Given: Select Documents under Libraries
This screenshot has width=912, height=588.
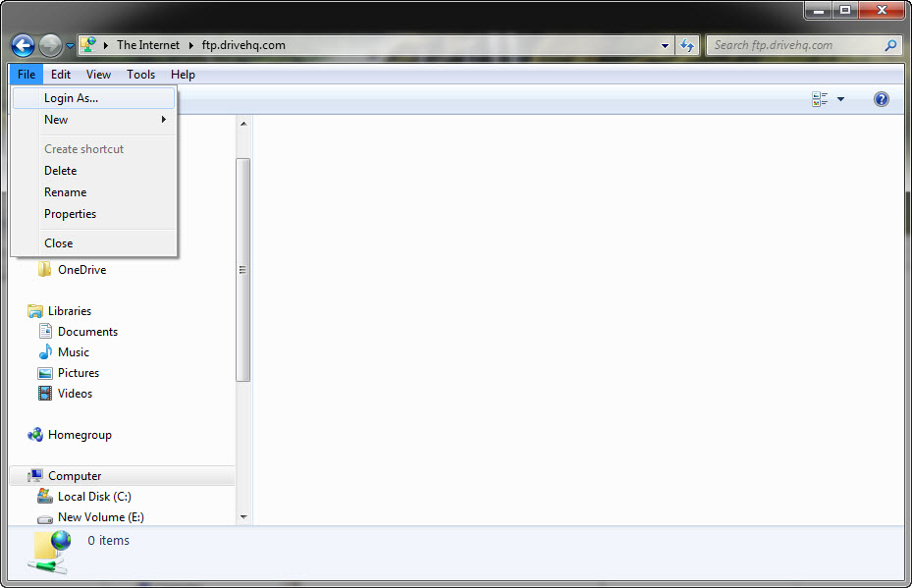Looking at the screenshot, I should pyautogui.click(x=87, y=332).
